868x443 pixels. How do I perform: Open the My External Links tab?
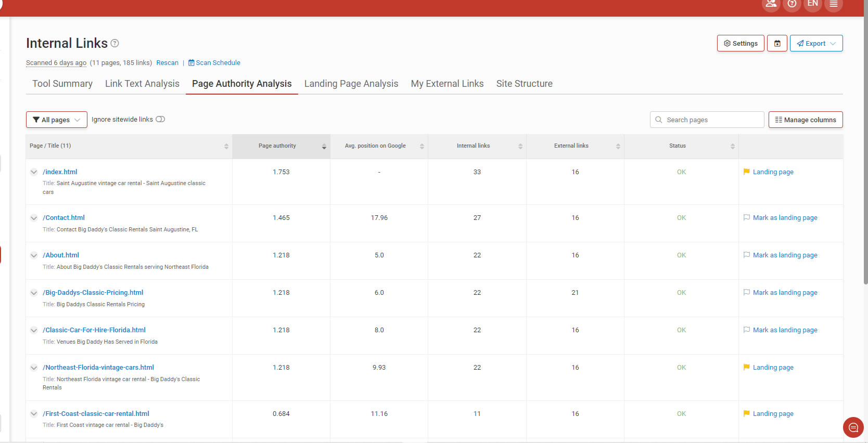[x=448, y=84]
